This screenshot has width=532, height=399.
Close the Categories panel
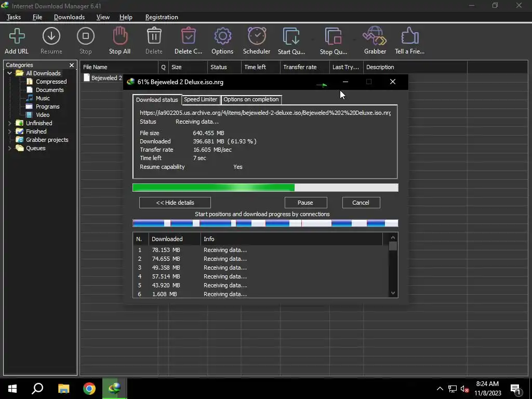(72, 65)
